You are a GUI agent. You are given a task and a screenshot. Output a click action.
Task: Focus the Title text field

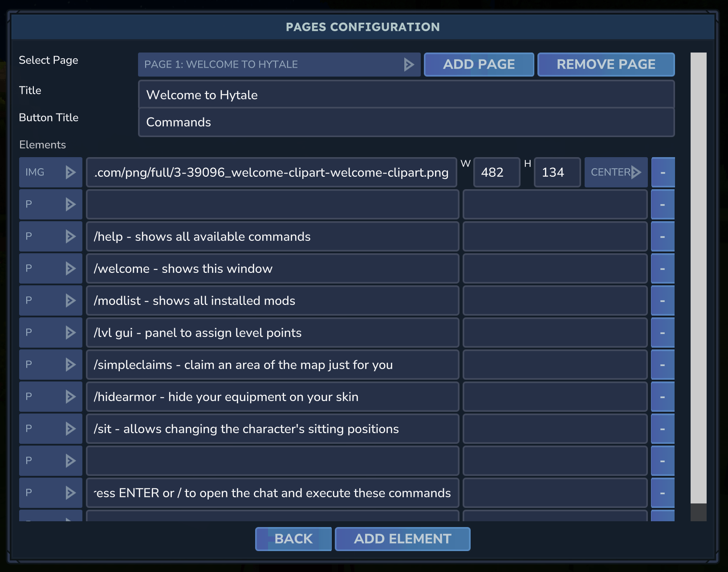(406, 95)
